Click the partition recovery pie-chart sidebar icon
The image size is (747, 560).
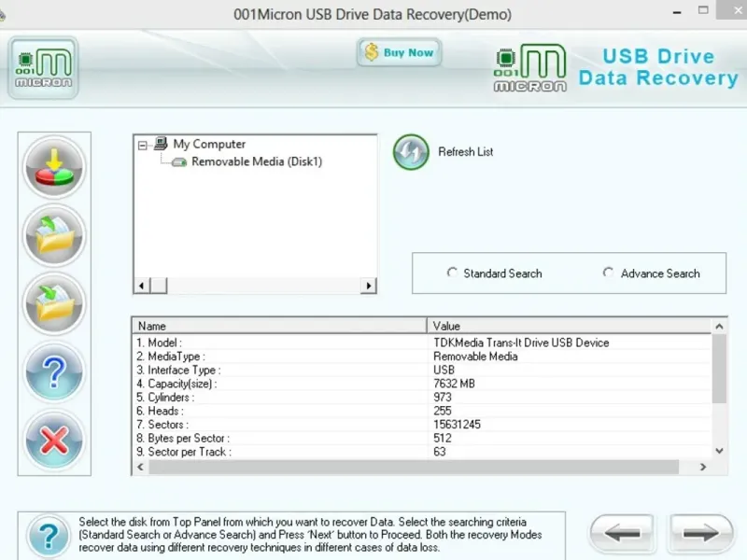(x=54, y=167)
